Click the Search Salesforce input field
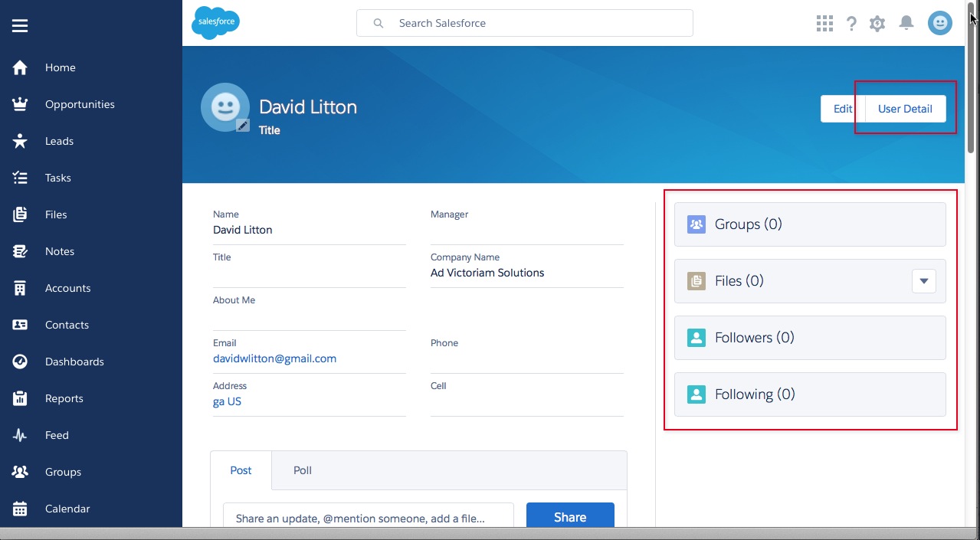 pyautogui.click(x=536, y=23)
